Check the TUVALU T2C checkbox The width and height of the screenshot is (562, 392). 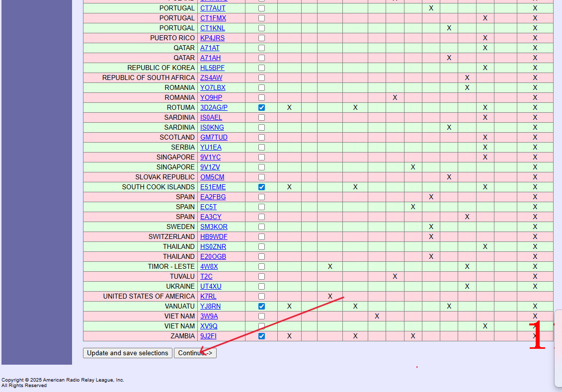[262, 276]
